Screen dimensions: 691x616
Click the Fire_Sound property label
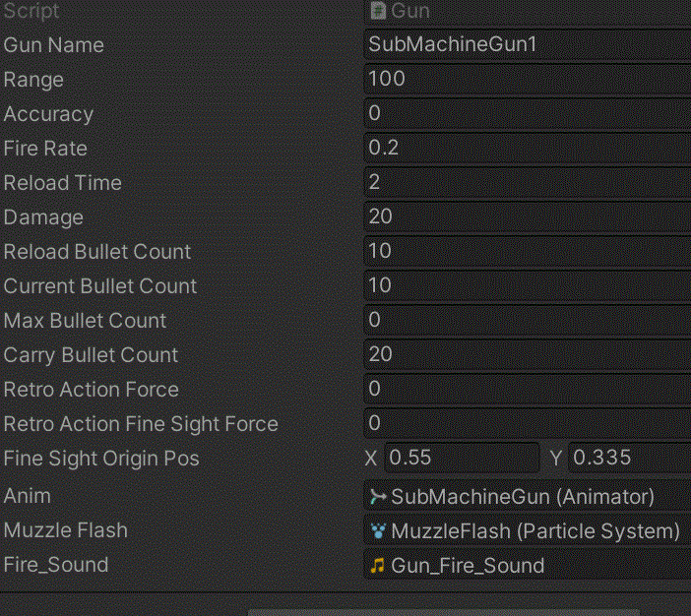56,565
